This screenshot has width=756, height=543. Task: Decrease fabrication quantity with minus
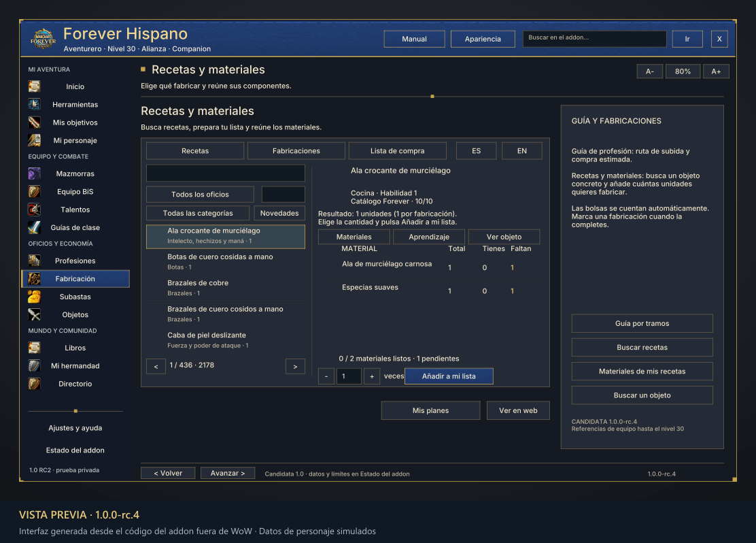tap(326, 376)
